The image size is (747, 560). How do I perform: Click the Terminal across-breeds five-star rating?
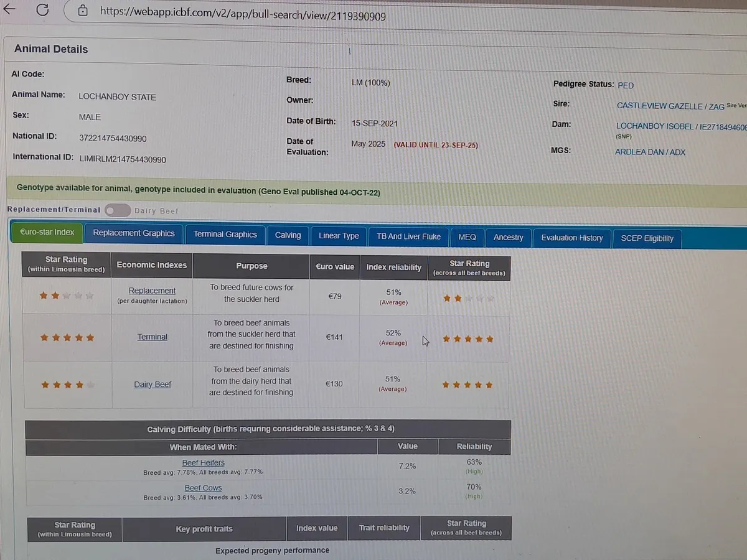pos(468,339)
